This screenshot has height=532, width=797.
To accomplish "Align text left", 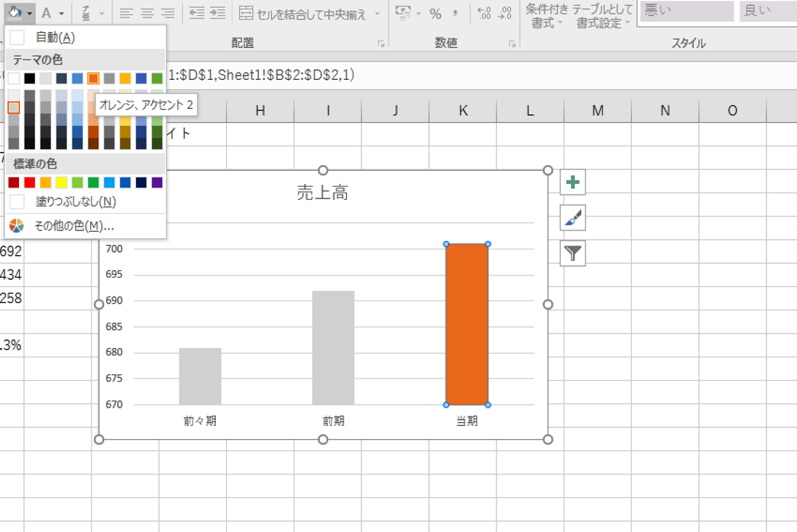I will (127, 13).
